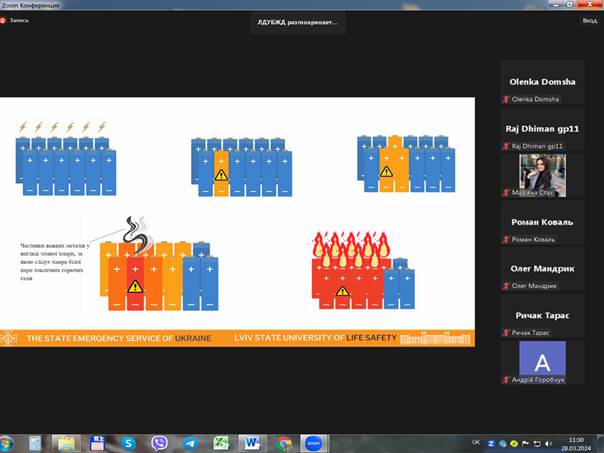Select Raj Dhiman gp11's participant tile
604x453 pixels.
click(x=542, y=132)
